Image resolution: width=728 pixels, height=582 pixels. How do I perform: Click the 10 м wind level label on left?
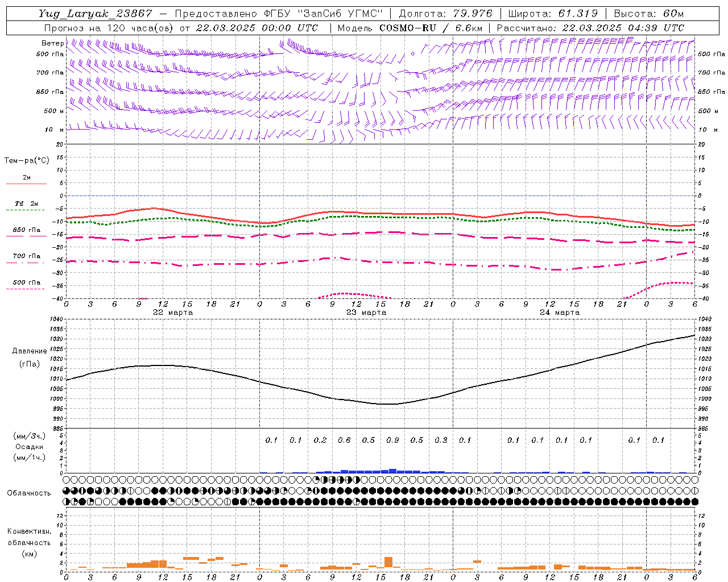click(x=54, y=130)
